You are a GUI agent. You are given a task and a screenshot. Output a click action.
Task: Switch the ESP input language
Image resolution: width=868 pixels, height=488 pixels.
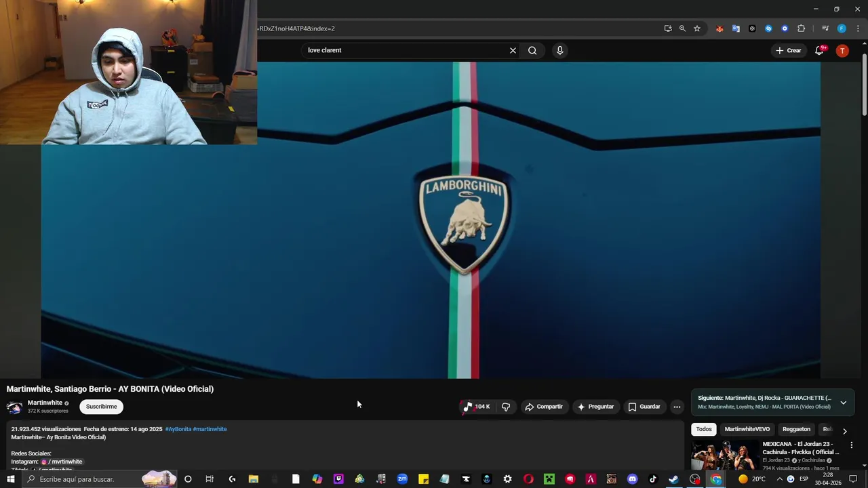point(804,479)
